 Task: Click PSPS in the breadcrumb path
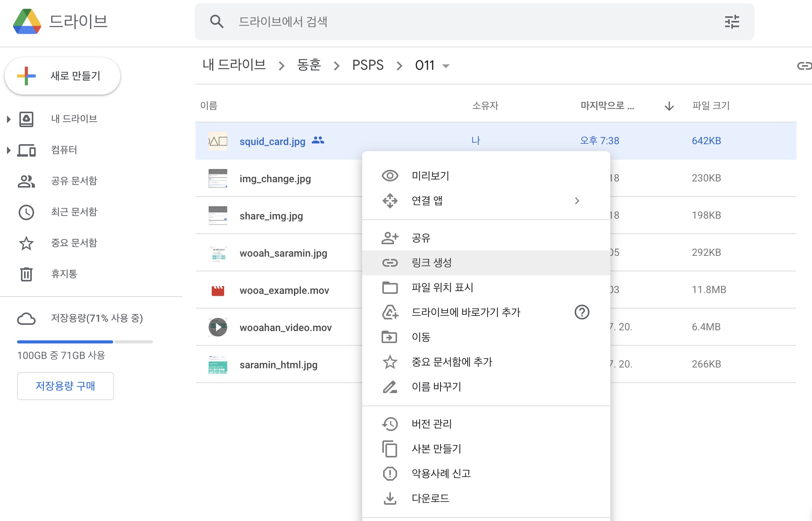[368, 65]
